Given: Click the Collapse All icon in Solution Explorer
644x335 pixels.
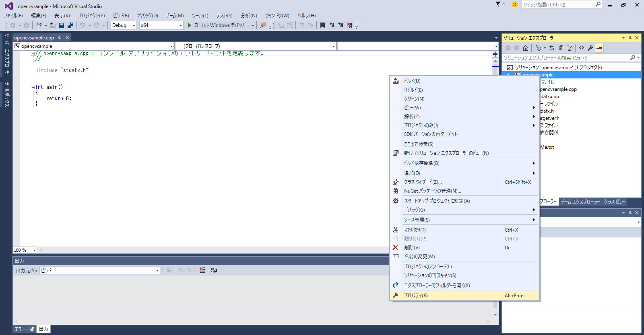Looking at the screenshot, I should (561, 48).
